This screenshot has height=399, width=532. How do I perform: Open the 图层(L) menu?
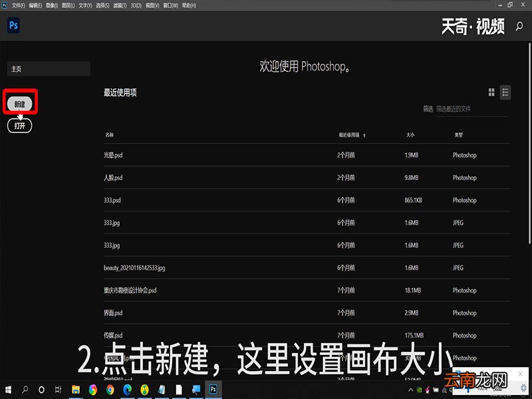pyautogui.click(x=68, y=5)
